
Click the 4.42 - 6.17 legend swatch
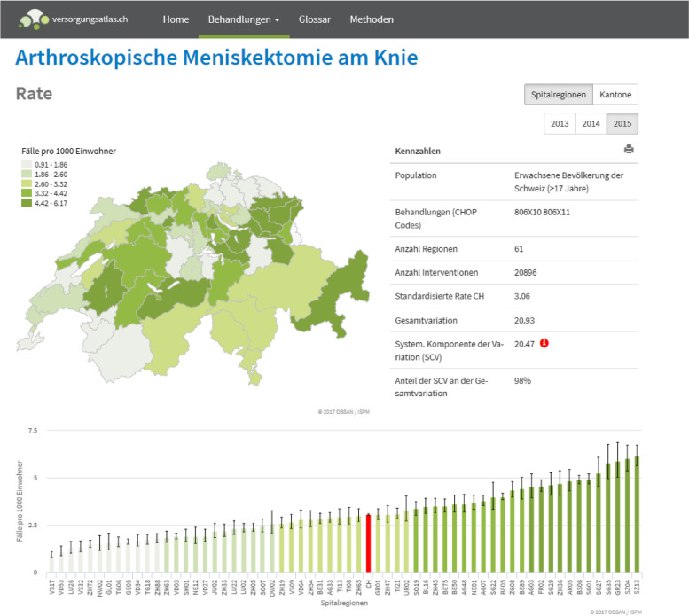coord(27,203)
